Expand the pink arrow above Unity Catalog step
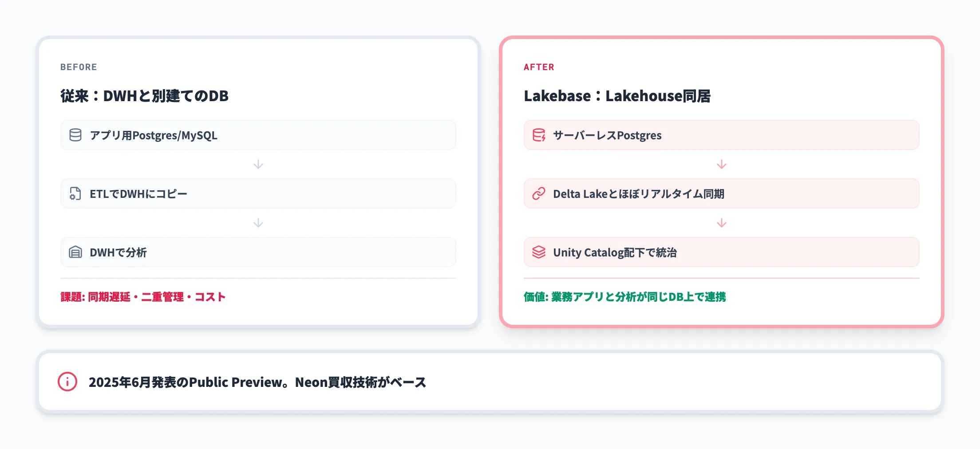The width and height of the screenshot is (980, 449). (x=722, y=223)
